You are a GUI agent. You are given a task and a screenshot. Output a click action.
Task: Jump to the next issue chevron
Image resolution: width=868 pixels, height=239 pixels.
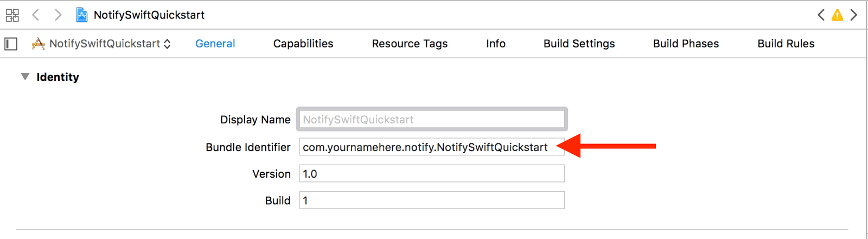tap(854, 15)
